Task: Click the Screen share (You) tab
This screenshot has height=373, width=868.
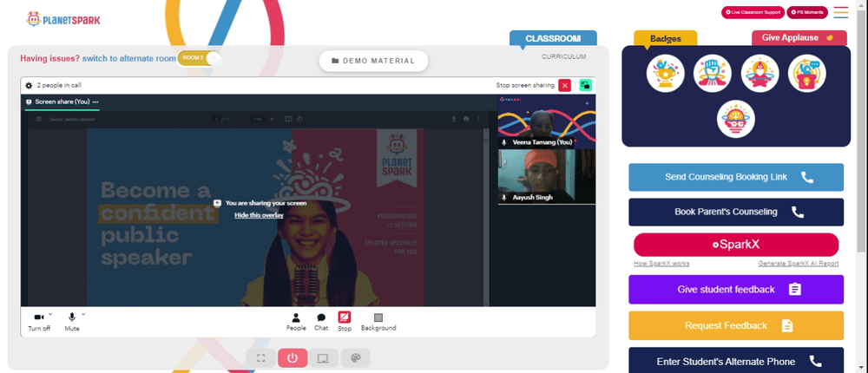Action: point(62,101)
